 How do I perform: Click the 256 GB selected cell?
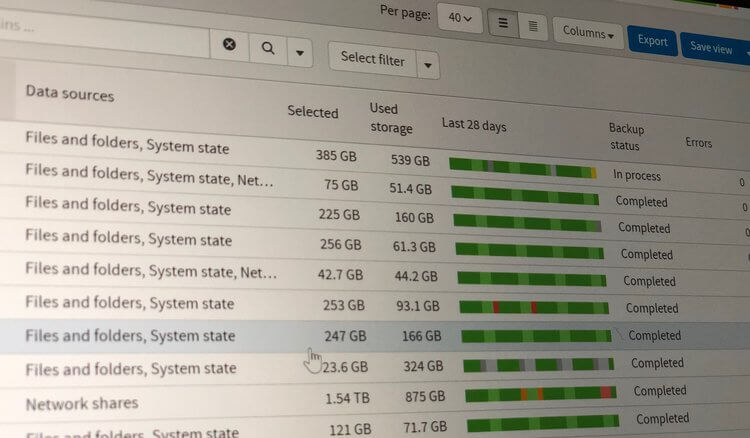(341, 244)
